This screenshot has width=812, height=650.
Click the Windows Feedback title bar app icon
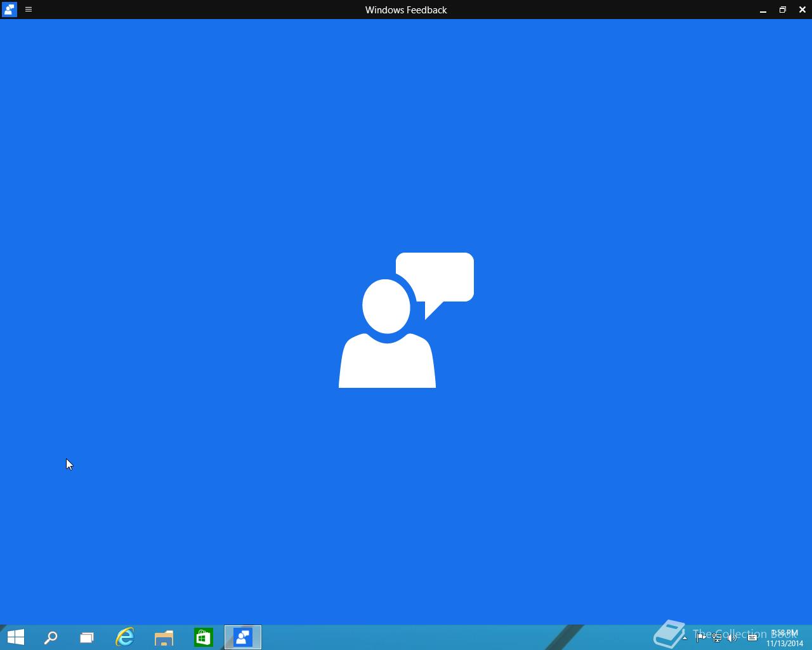click(x=9, y=10)
